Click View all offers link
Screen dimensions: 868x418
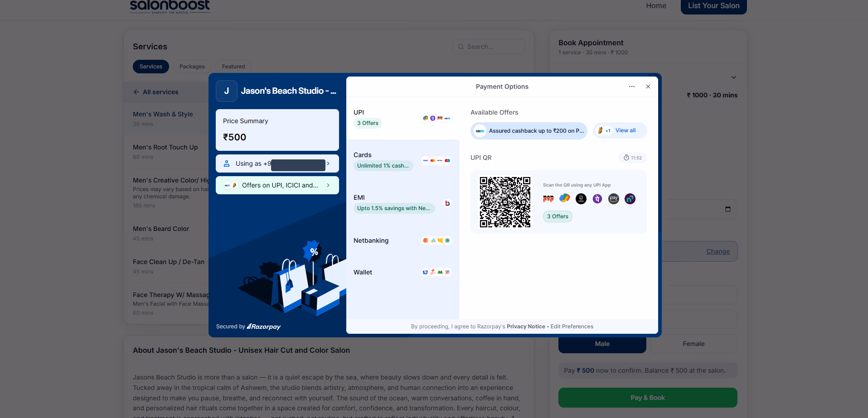pos(626,130)
